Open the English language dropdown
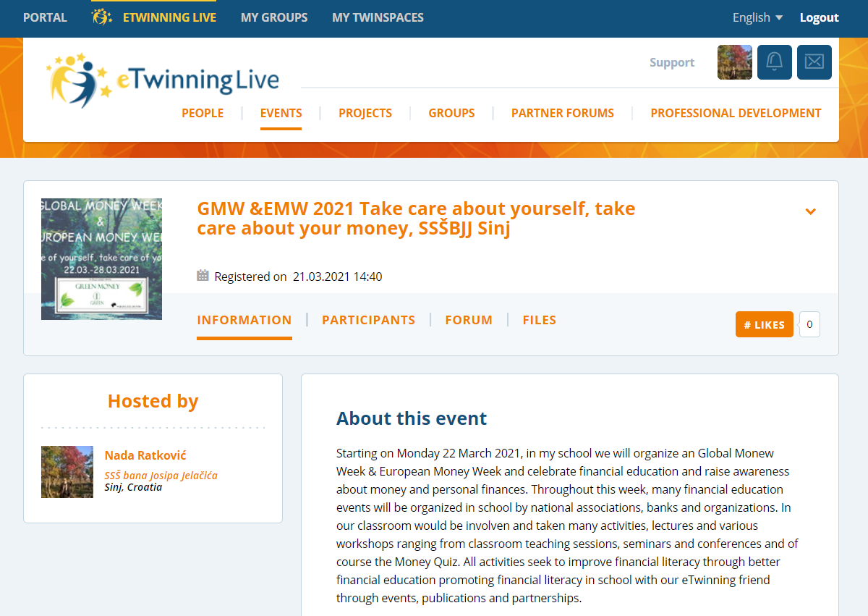This screenshot has width=868, height=616. pos(757,17)
